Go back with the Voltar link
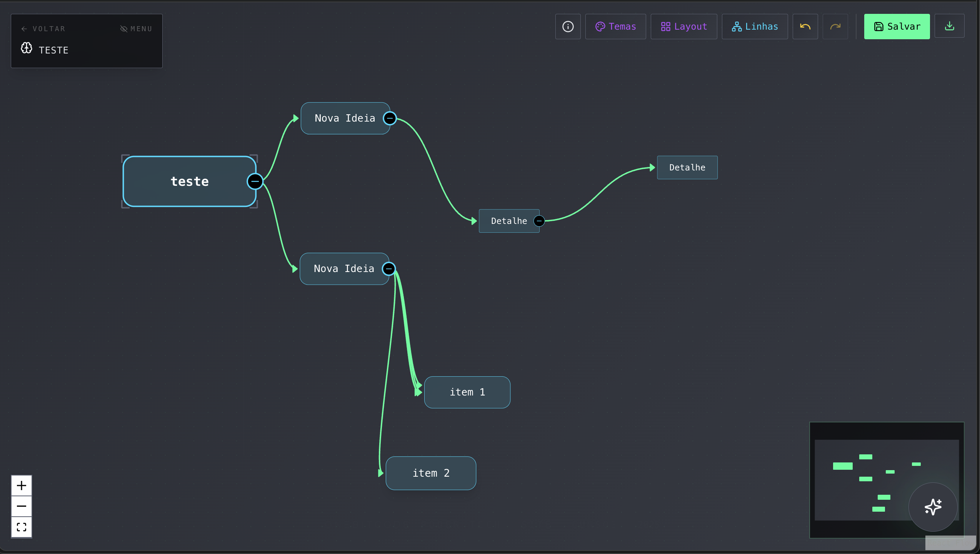Screen dimensions: 980x554 [x=43, y=29]
